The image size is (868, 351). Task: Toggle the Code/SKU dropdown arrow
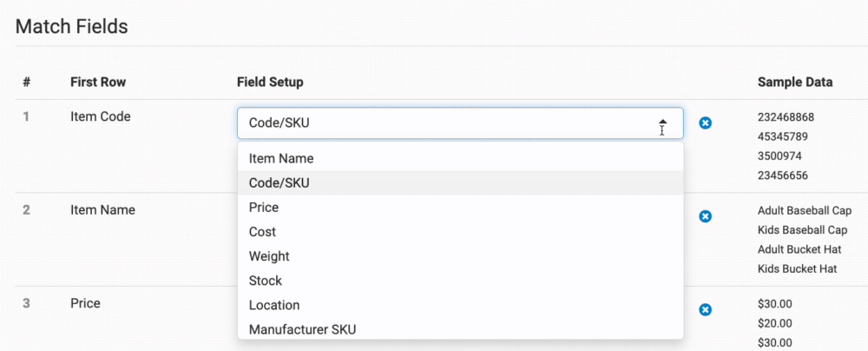662,123
